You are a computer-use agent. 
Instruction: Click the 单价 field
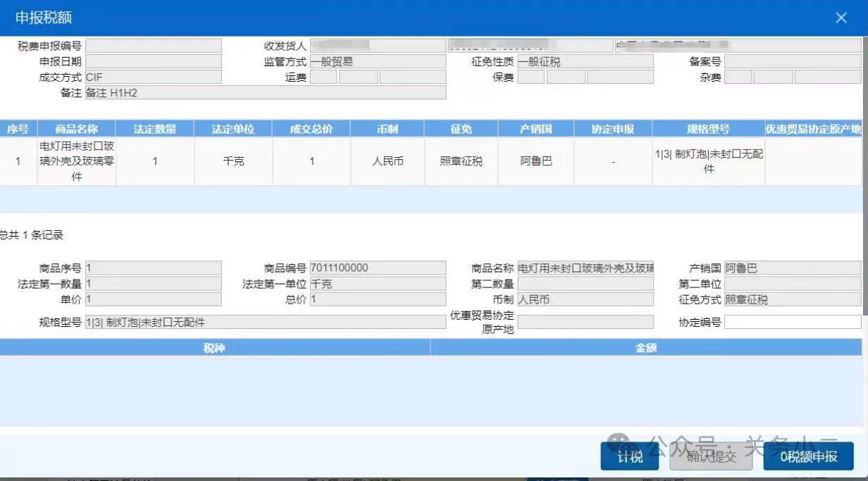[x=154, y=299]
